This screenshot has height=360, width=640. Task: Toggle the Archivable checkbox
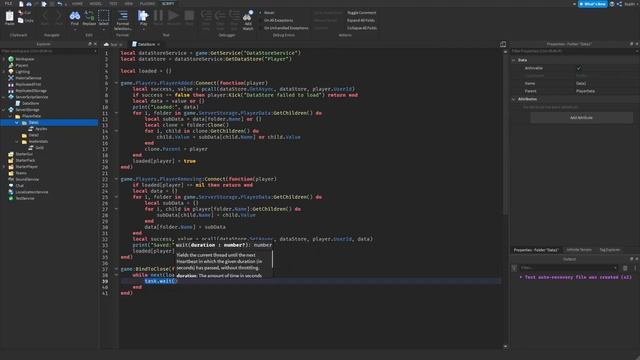[x=578, y=68]
